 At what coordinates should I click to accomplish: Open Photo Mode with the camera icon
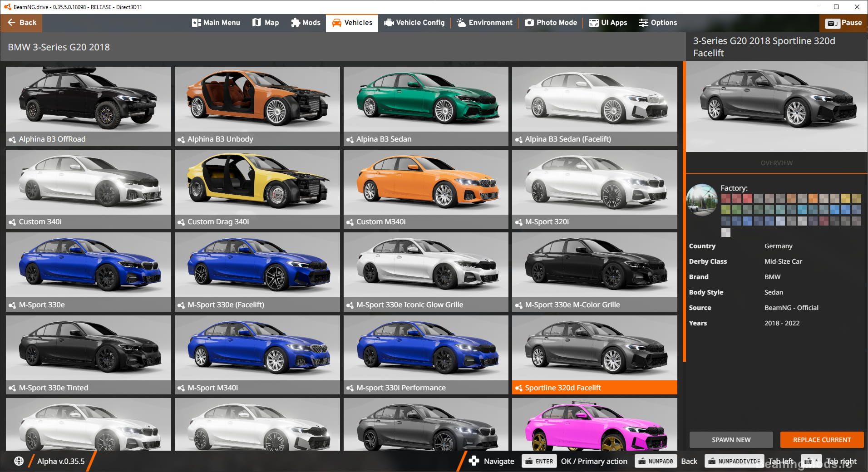point(529,23)
